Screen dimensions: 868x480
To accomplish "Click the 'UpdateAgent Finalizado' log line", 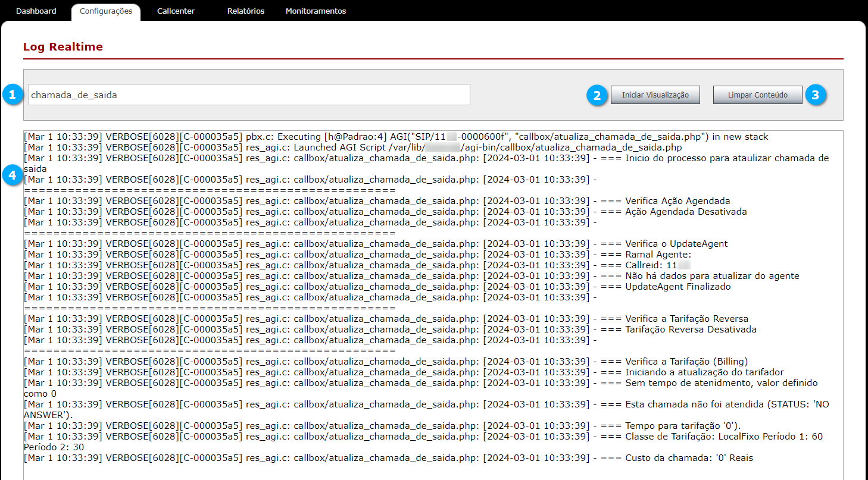I will (377, 287).
